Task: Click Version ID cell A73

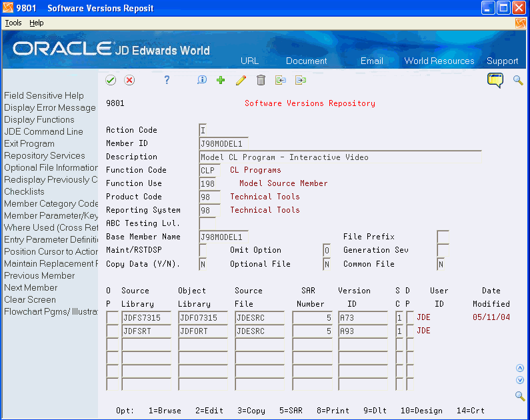Action: (x=363, y=317)
